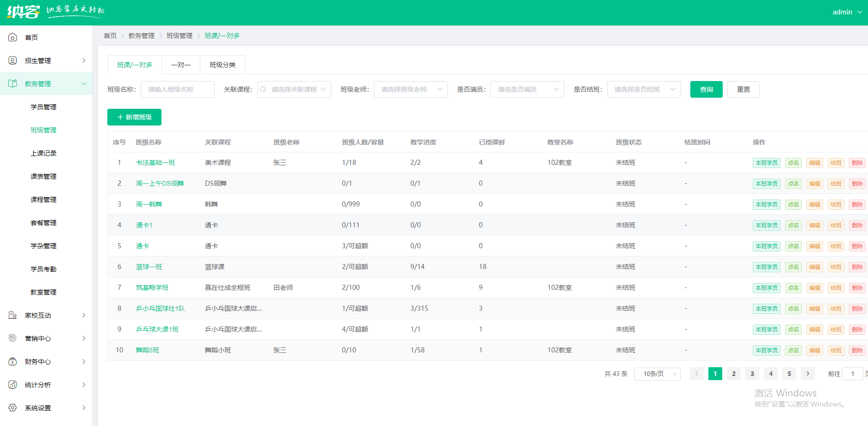This screenshot has height=426, width=868.
Task: Click the home icon in sidebar
Action: [x=12, y=38]
